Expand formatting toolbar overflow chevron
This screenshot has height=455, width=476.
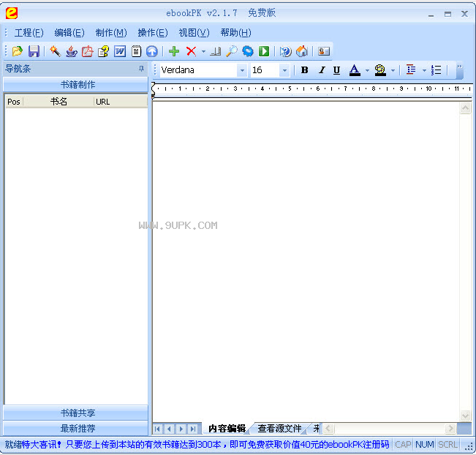click(x=460, y=70)
